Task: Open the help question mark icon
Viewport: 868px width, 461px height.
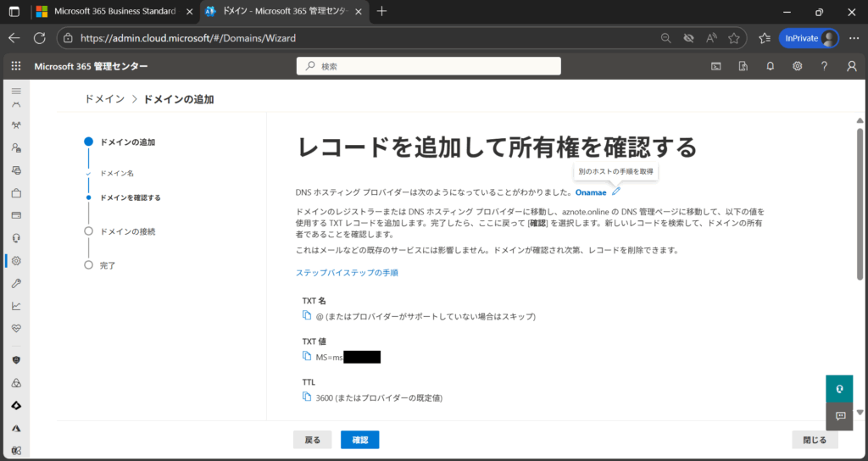Action: (x=824, y=66)
